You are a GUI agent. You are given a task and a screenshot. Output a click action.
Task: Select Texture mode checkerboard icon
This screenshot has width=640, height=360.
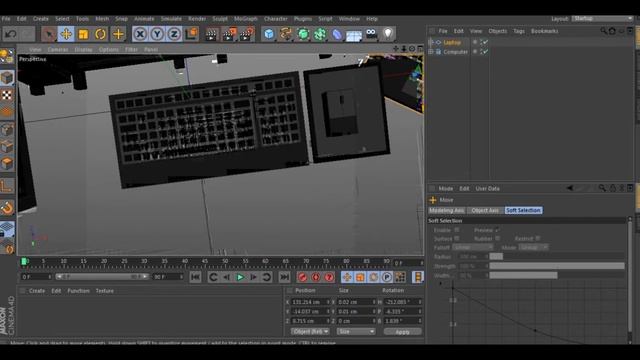tap(7, 95)
